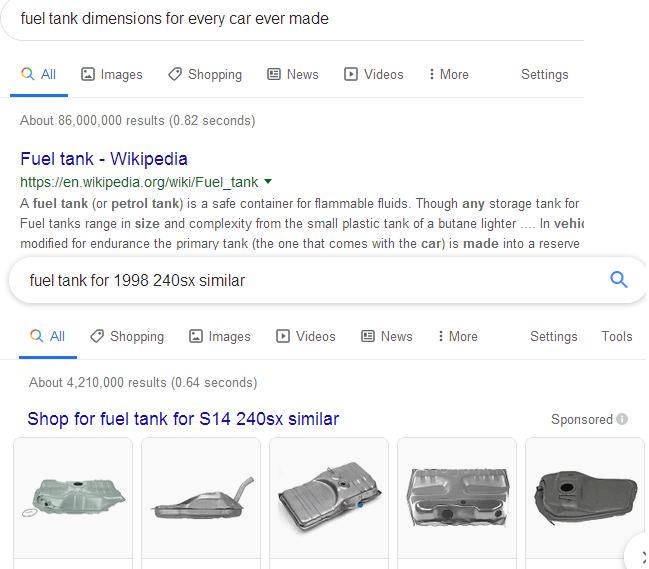Viewport: 649px width, 569px height.
Task: Open the dropdown arrow next to Wikipedia URL
Action: tap(268, 181)
